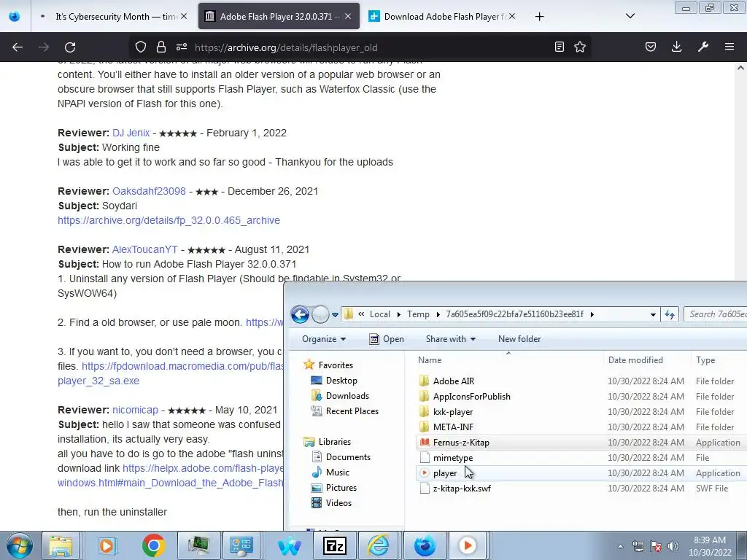This screenshot has width=747, height=560.
Task: Select Videos library
Action: (338, 503)
